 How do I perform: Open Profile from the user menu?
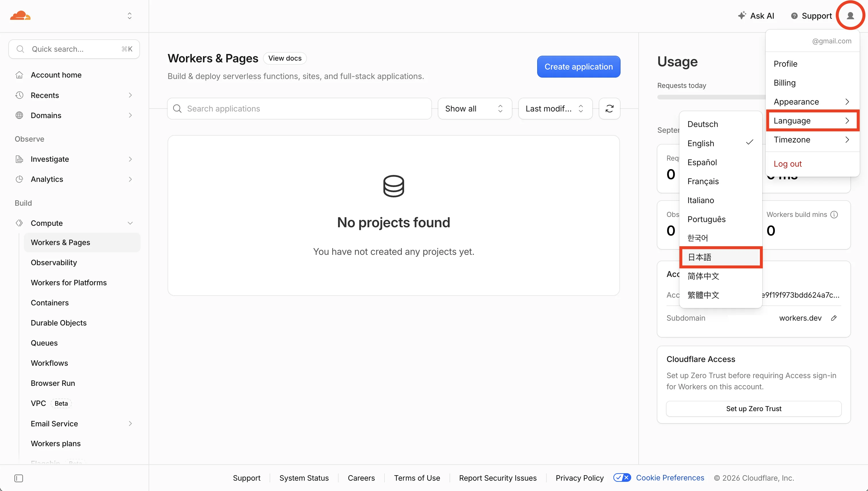point(813,64)
